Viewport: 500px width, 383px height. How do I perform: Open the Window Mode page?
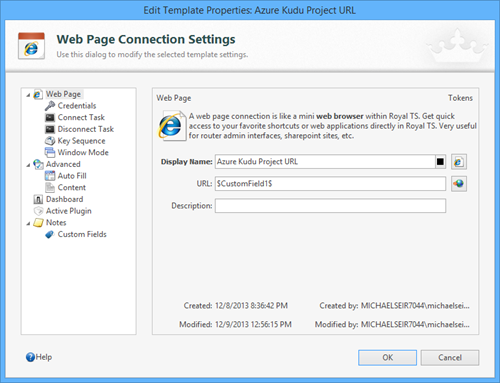(x=83, y=153)
